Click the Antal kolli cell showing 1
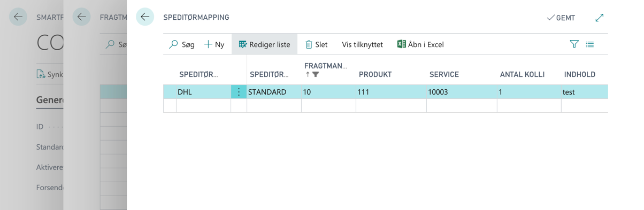Screen dimensions: 644x210 (528, 92)
